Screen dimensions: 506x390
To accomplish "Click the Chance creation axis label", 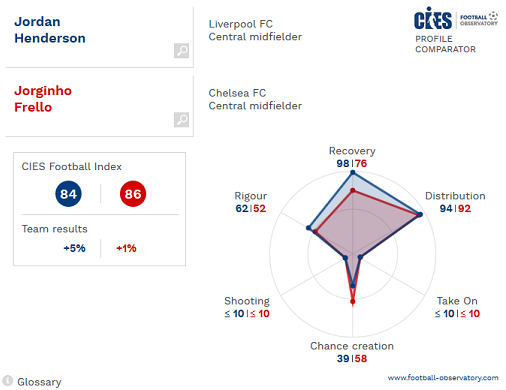I will tap(352, 346).
